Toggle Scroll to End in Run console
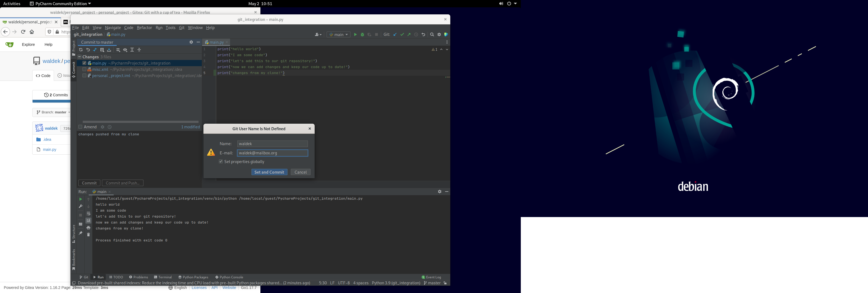 [x=88, y=221]
